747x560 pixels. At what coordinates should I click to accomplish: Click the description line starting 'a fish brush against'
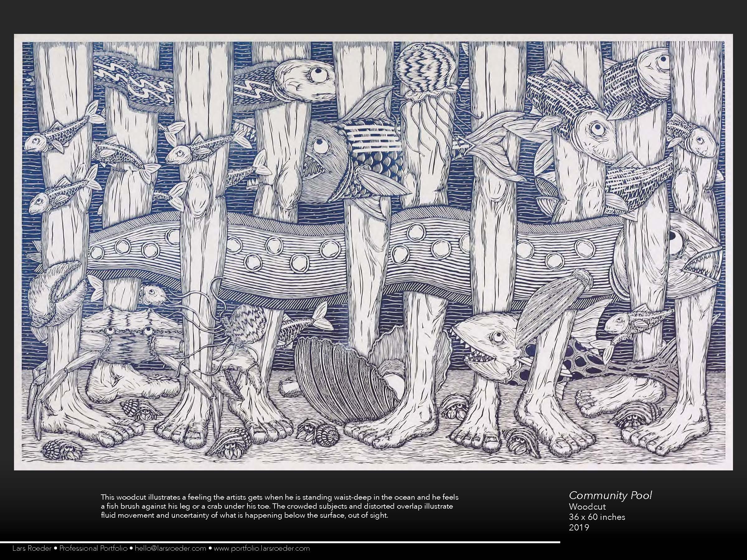click(277, 506)
